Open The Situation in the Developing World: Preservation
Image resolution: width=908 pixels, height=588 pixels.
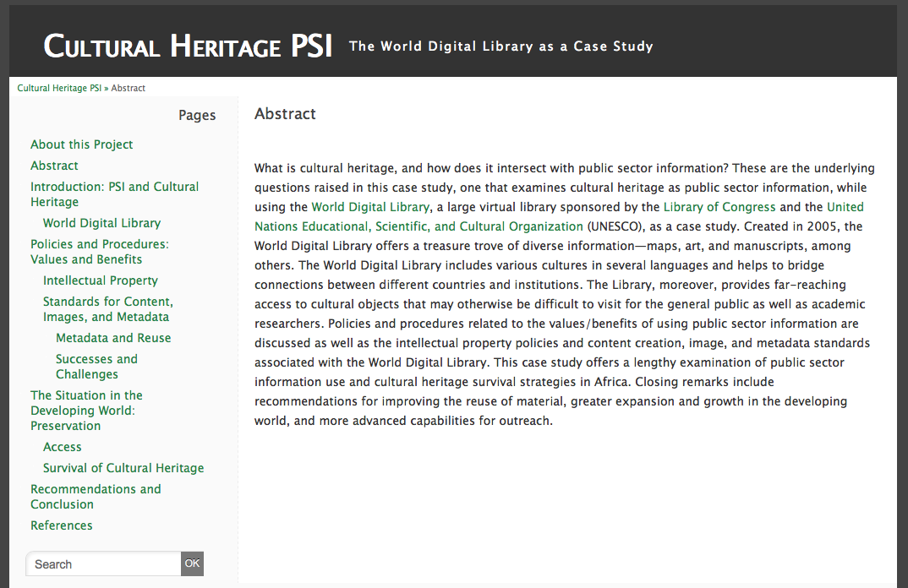pos(86,411)
